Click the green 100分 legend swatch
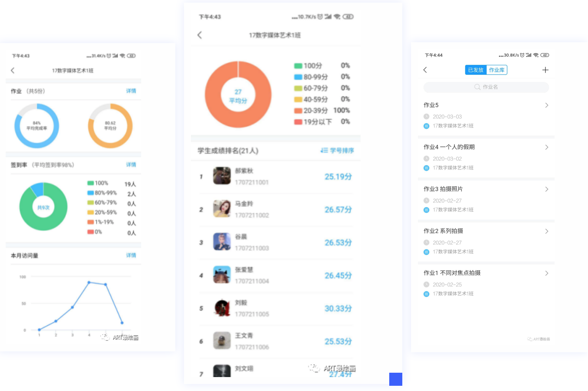The width and height of the screenshot is (588, 391). click(x=298, y=66)
